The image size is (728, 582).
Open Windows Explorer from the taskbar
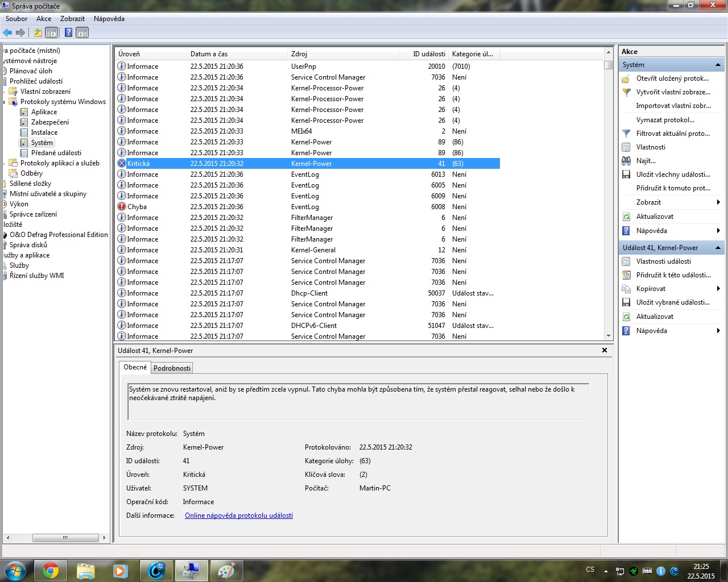(85, 571)
